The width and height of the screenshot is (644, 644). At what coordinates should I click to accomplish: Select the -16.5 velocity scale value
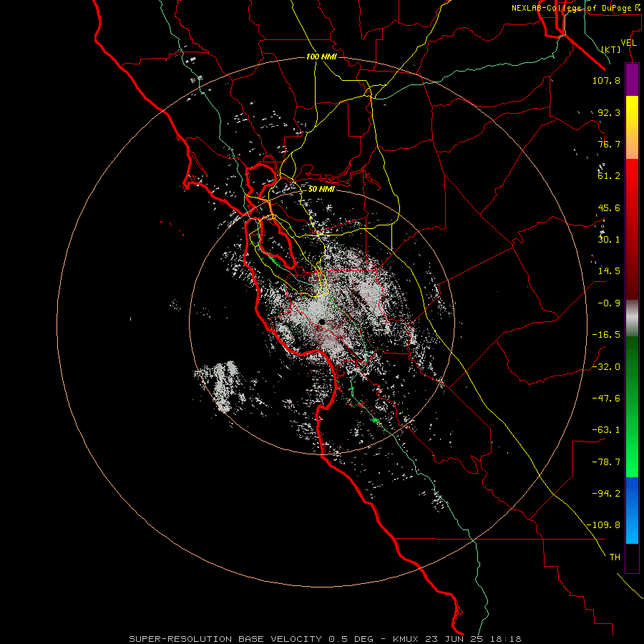(606, 335)
